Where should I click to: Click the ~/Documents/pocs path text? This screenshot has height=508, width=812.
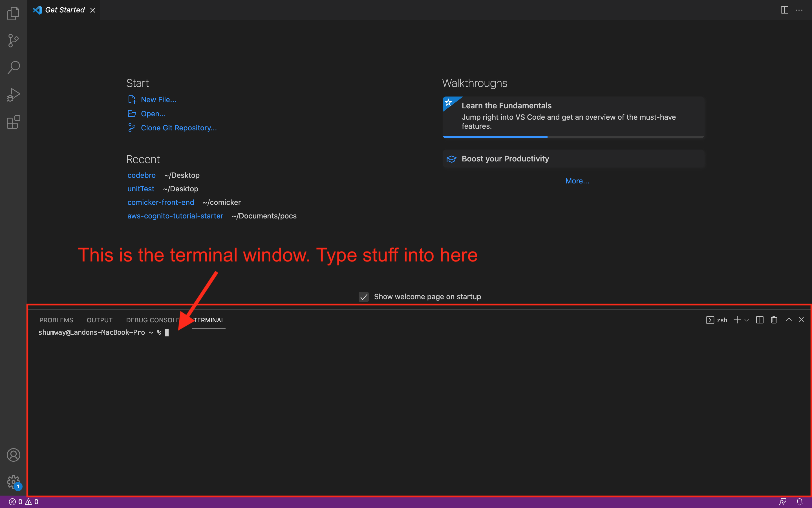point(264,216)
